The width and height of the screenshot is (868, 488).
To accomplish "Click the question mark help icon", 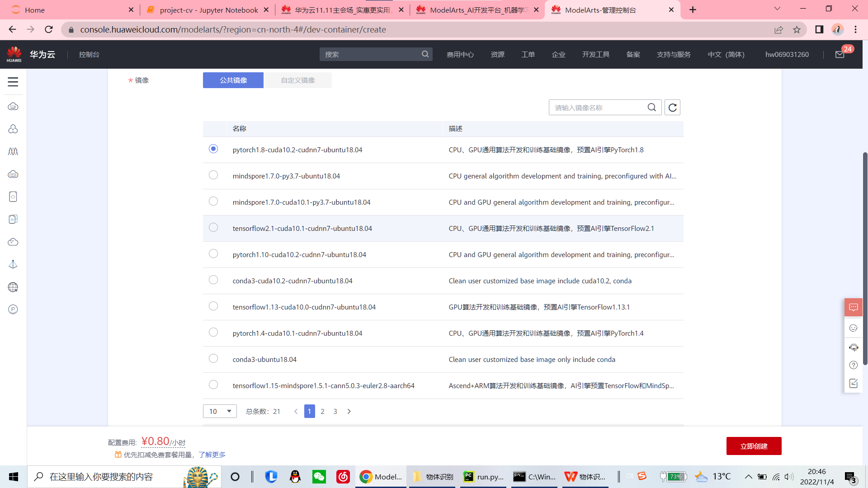I will point(853,365).
